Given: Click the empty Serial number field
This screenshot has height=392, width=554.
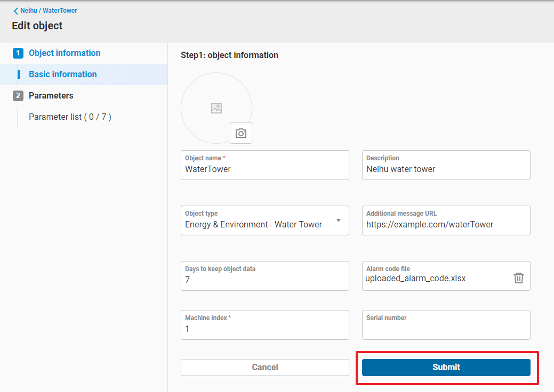Looking at the screenshot, I should [x=446, y=329].
